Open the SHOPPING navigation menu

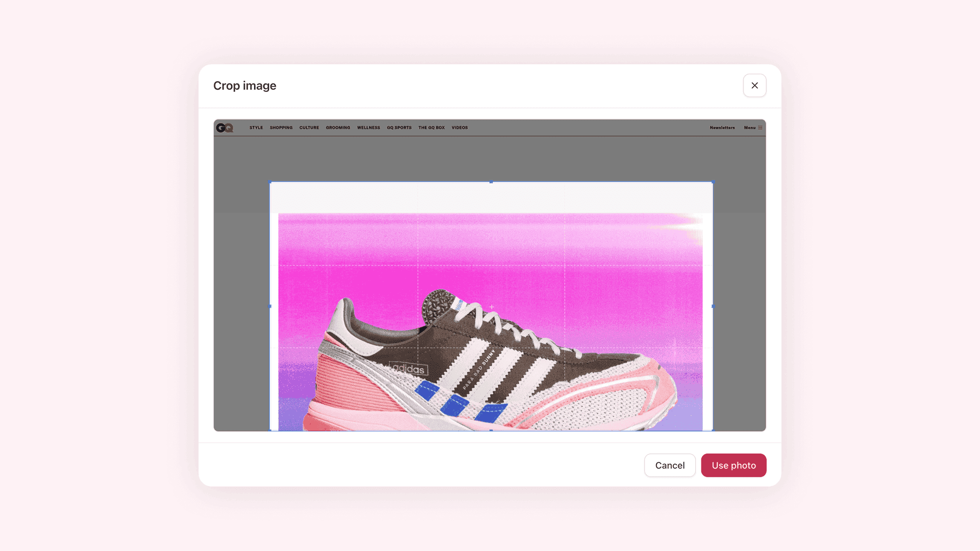point(281,128)
